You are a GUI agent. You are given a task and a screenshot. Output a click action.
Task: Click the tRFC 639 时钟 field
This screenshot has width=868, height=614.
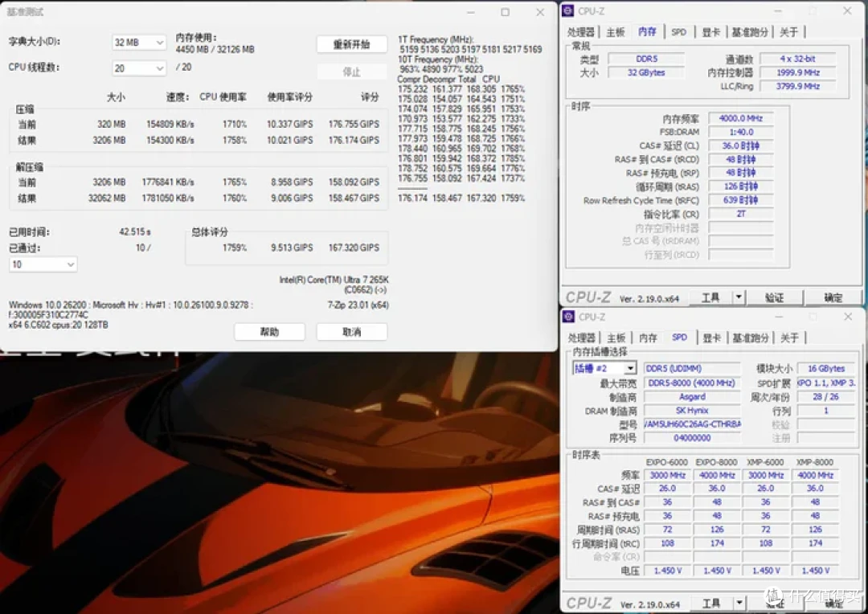point(741,200)
